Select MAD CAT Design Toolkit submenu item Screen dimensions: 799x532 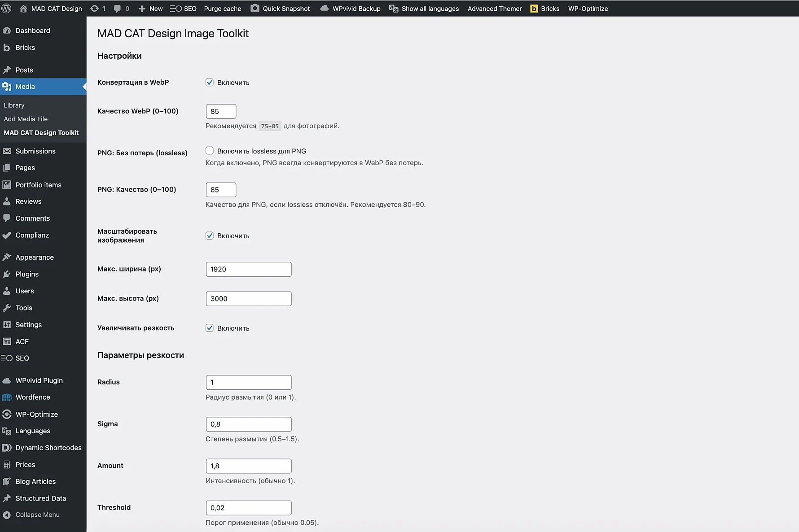tap(41, 133)
